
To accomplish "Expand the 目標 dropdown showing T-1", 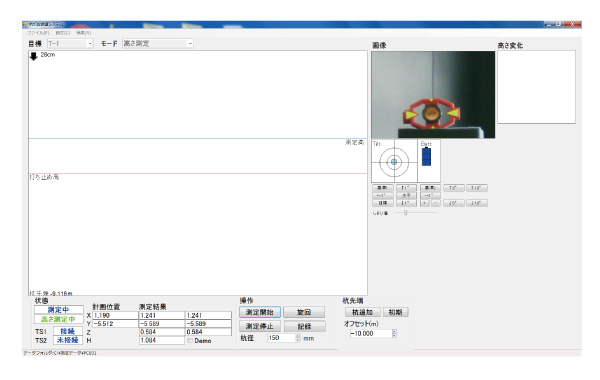I will (x=70, y=44).
